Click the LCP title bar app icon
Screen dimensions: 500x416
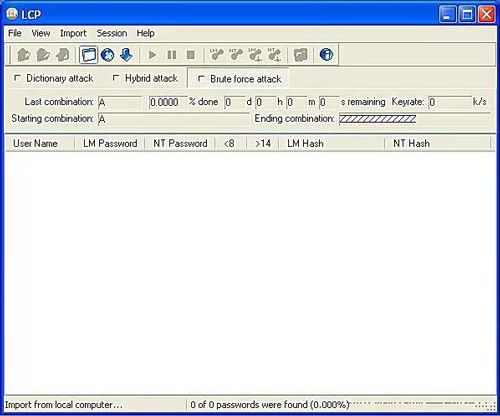point(12,14)
